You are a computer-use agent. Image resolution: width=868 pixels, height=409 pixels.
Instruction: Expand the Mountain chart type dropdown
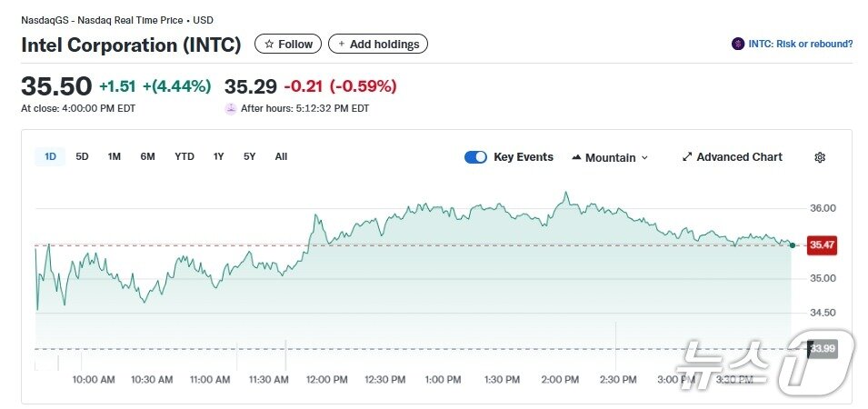[645, 157]
